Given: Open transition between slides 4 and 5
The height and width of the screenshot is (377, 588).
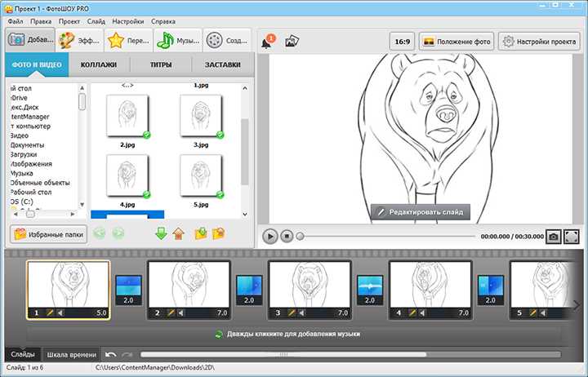Looking at the screenshot, I should pyautogui.click(x=491, y=290).
